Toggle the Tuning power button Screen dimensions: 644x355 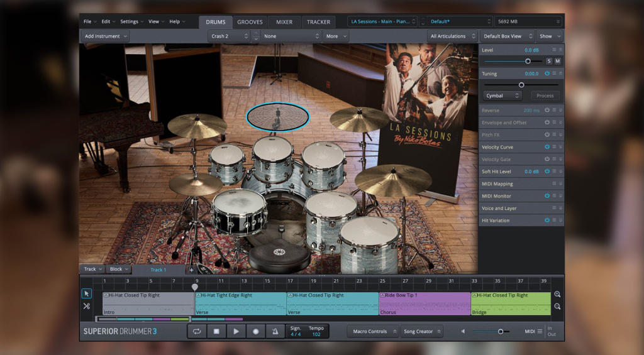click(547, 74)
